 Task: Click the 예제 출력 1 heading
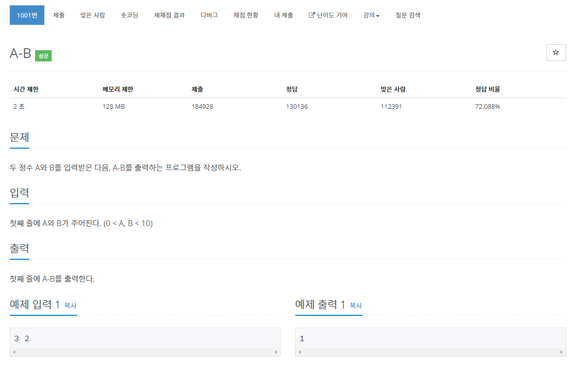[x=320, y=305]
